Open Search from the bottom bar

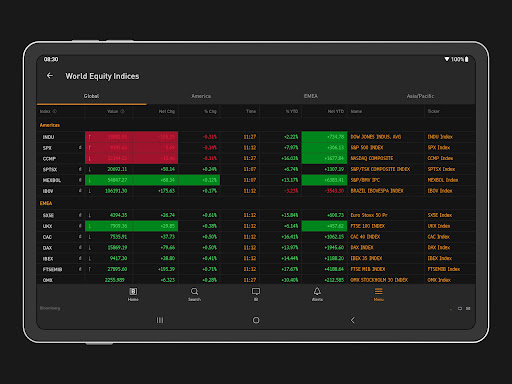[194, 294]
